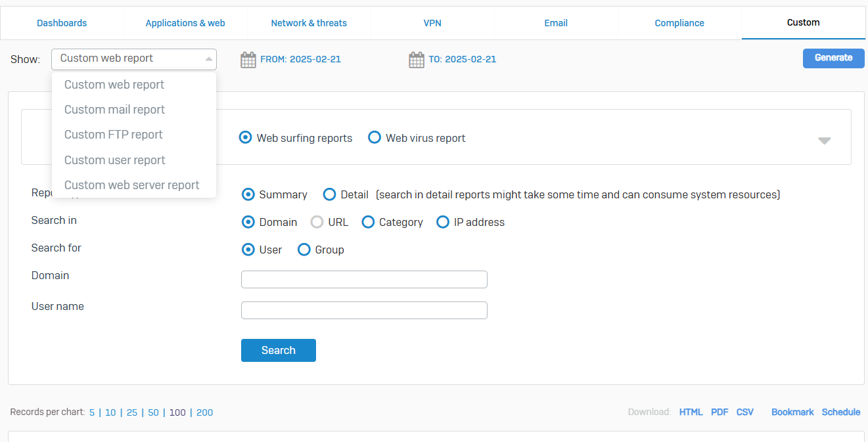Select Custom web server report option

coord(131,185)
